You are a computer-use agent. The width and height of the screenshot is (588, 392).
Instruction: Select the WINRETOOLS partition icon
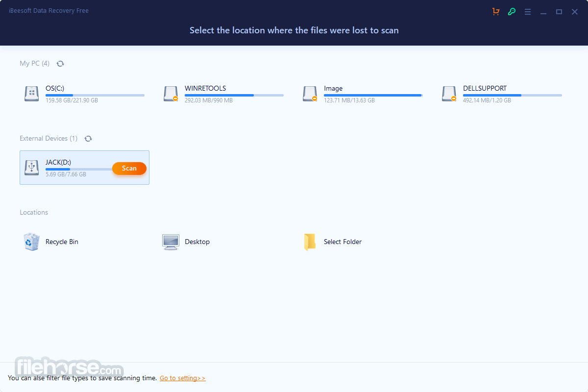click(x=171, y=93)
